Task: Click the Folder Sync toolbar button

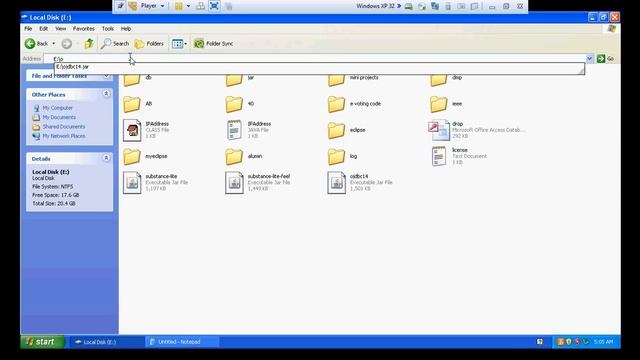Action: [x=213, y=43]
